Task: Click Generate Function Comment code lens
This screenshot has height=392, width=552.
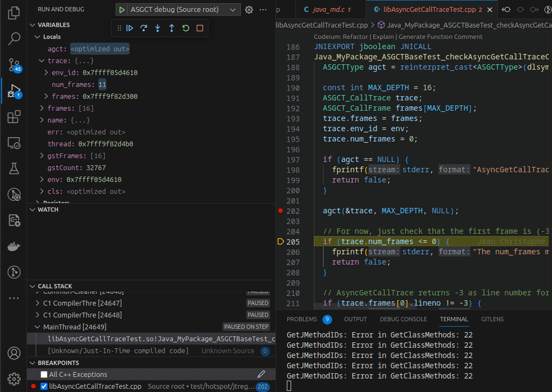Action: [440, 37]
